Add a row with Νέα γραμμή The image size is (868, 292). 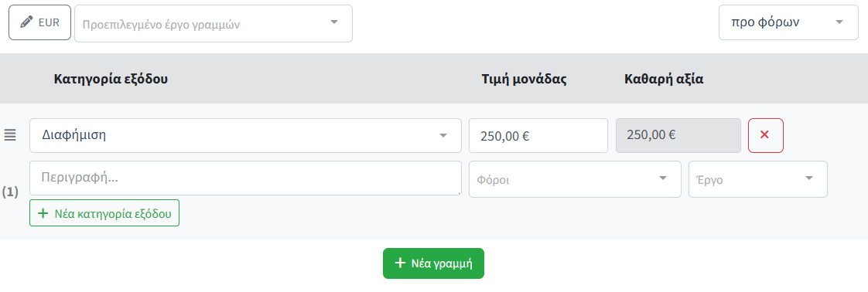point(433,263)
